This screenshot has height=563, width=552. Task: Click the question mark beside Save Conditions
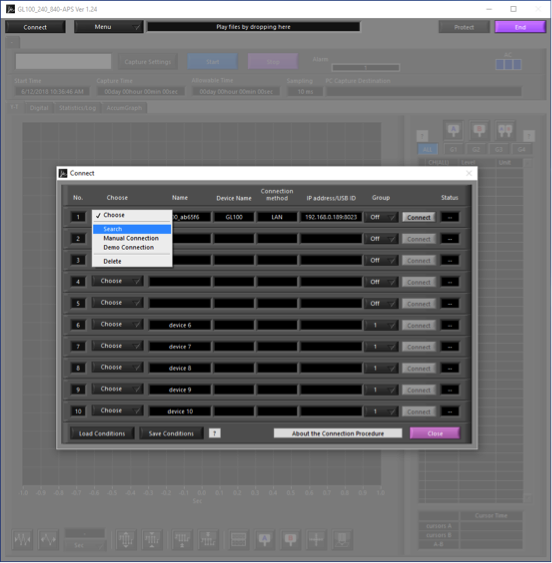click(x=215, y=433)
